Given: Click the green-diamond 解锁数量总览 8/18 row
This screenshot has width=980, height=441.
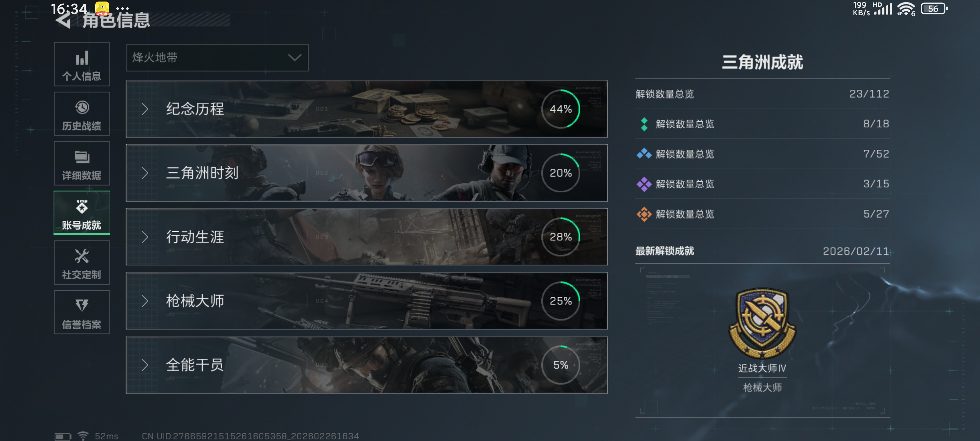Looking at the screenshot, I should point(762,124).
